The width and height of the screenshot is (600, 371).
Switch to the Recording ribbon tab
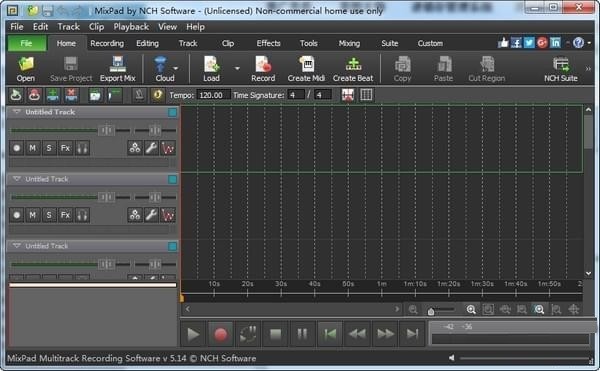coord(107,43)
